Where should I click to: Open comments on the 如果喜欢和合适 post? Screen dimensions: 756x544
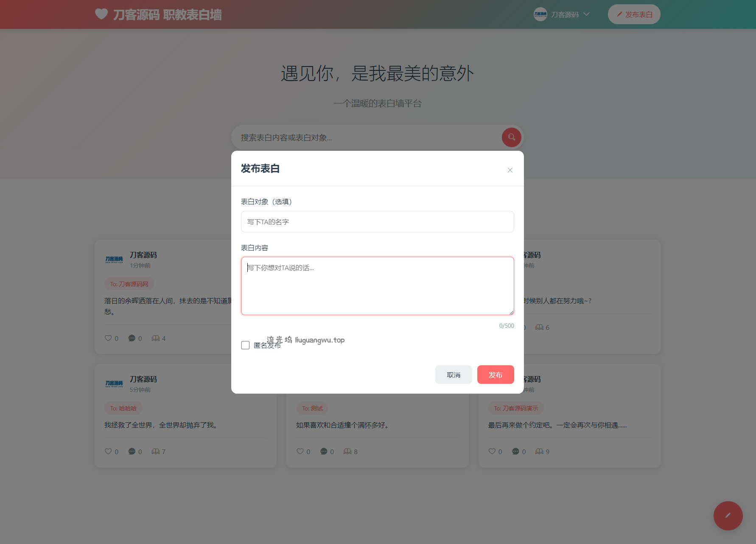coord(324,452)
